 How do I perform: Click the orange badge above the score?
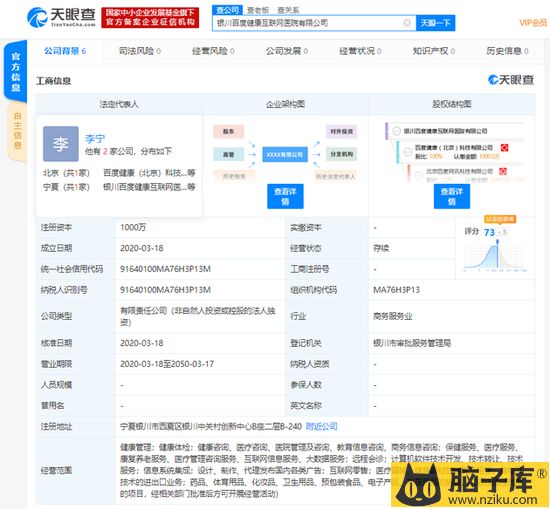point(500,219)
